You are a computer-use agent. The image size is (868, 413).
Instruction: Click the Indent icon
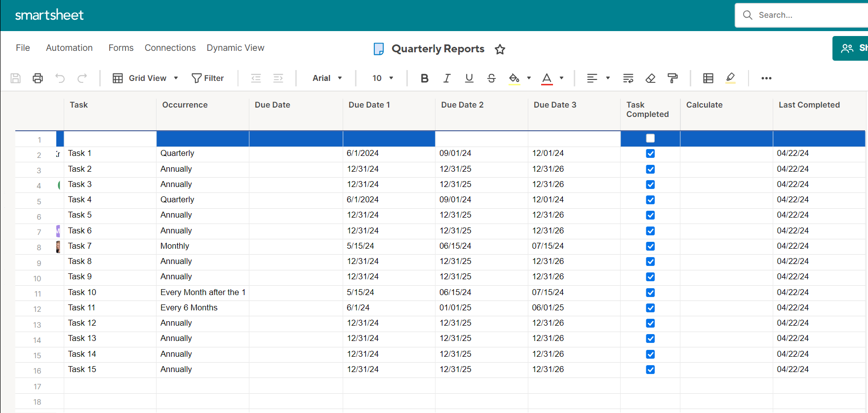pos(278,78)
